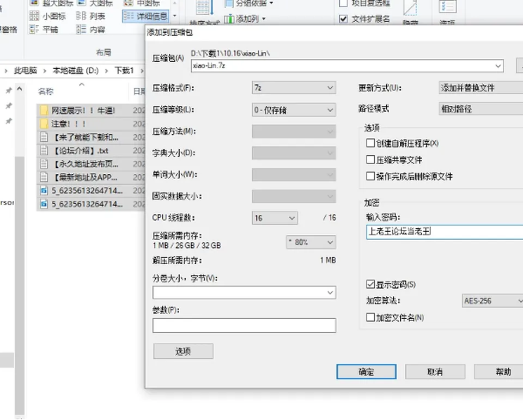The width and height of the screenshot is (523, 420).
Task: Click the 参数 input field
Action: (244, 325)
